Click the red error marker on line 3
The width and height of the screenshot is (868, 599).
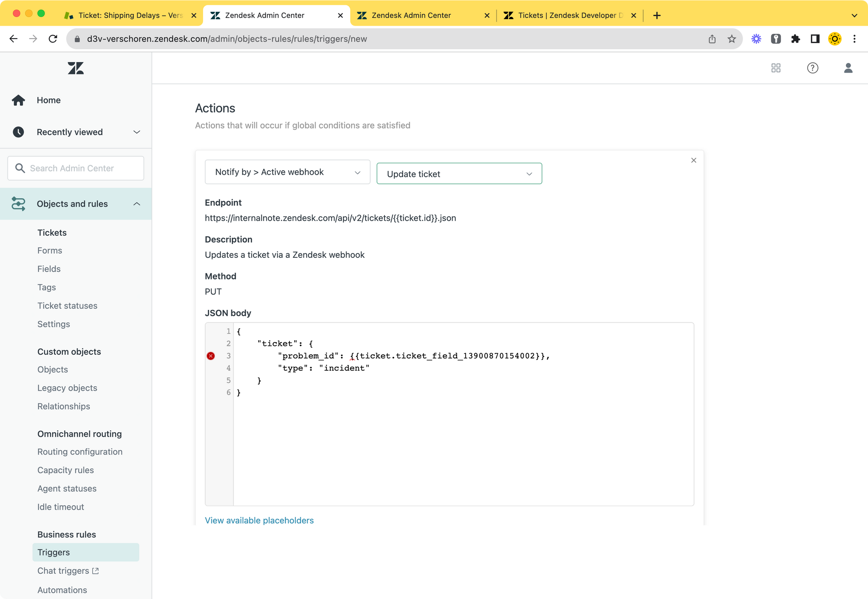coord(211,356)
